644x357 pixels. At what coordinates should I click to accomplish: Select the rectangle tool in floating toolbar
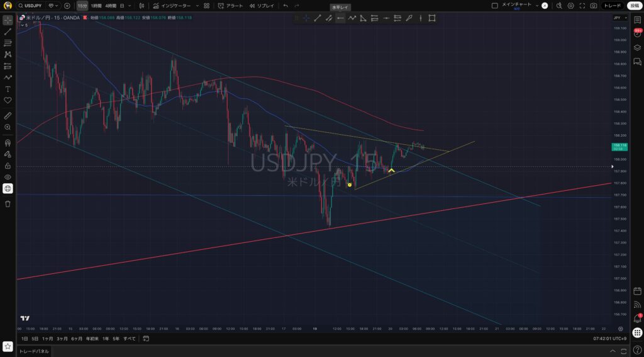[431, 18]
